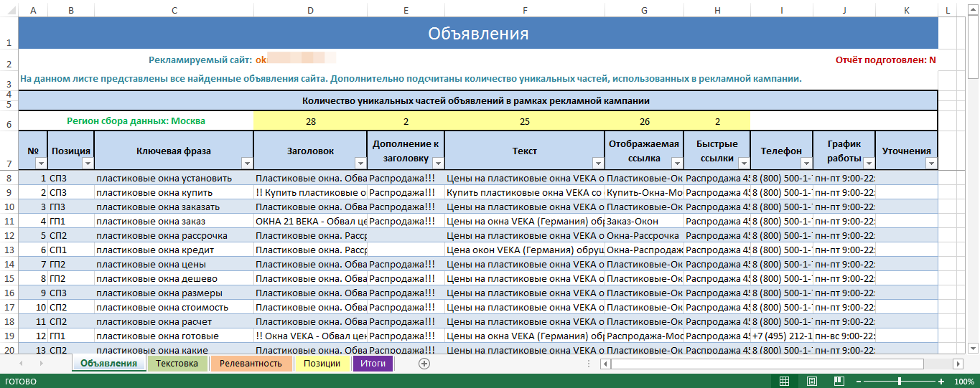
Task: Open filter dropdown for Быстрые ссылки column
Action: pyautogui.click(x=745, y=163)
